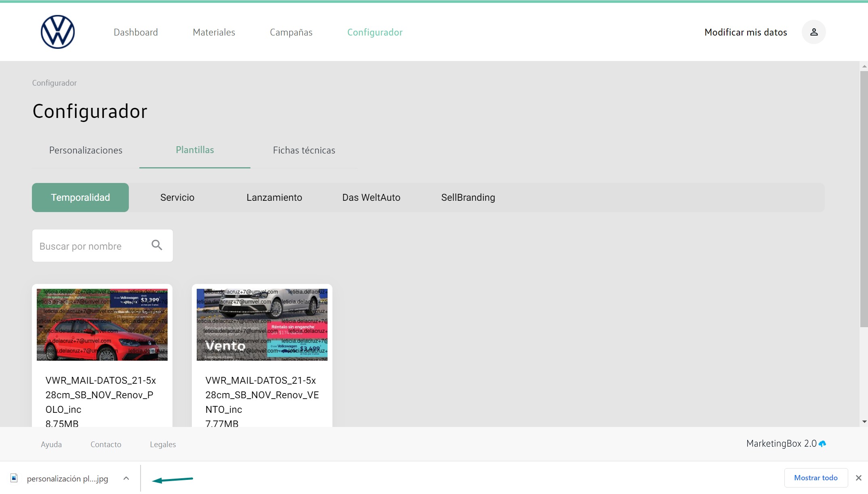The image size is (868, 494).
Task: Switch to the Fichas técnicas tab
Action: [x=304, y=150]
